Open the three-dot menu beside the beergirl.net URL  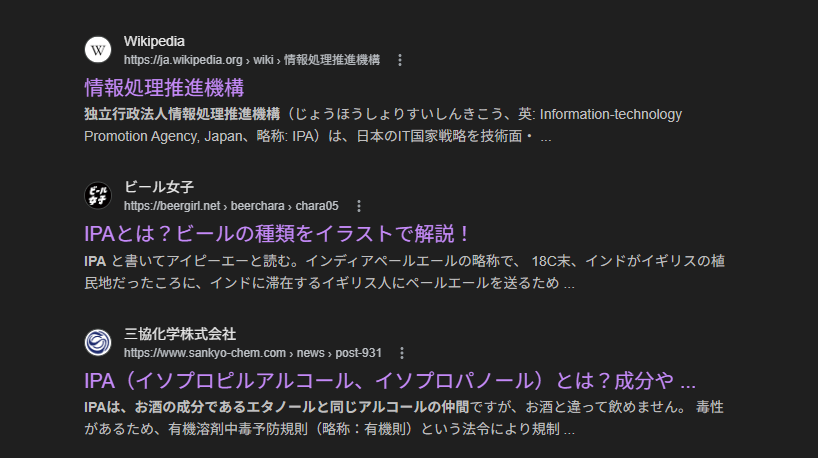click(x=359, y=206)
